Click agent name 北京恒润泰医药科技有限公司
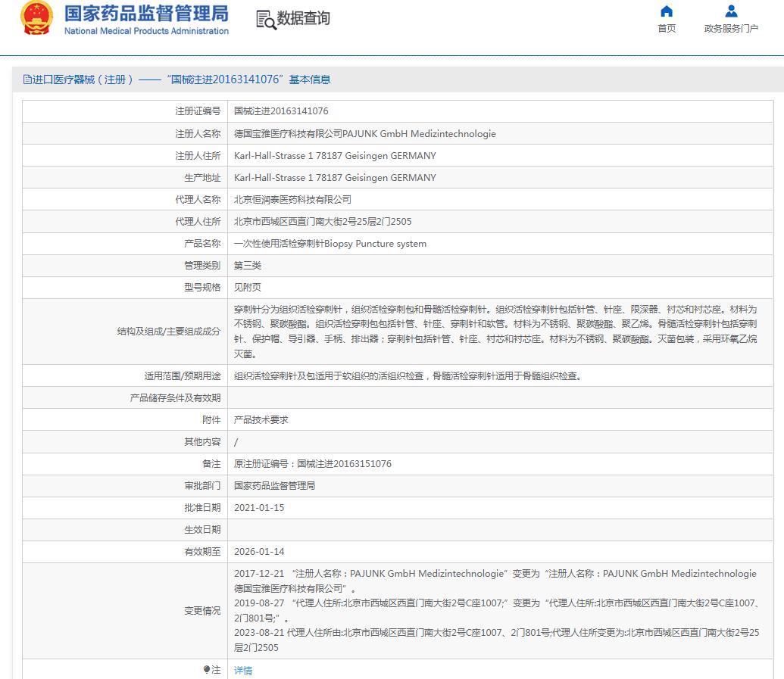Image resolution: width=784 pixels, height=679 pixels. [292, 199]
